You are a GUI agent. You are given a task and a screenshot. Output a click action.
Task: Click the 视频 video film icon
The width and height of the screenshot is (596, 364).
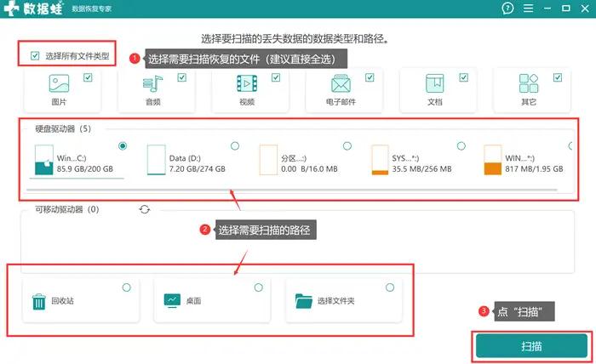[x=247, y=83]
